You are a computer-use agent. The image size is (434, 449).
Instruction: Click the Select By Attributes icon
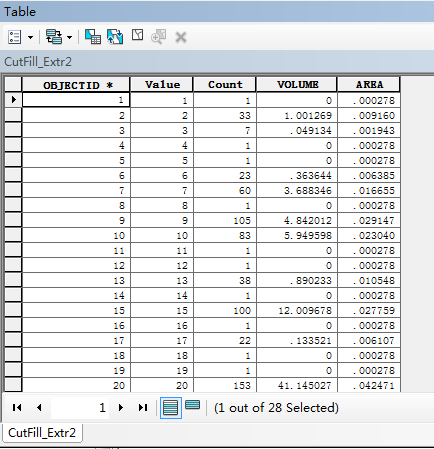[93, 37]
